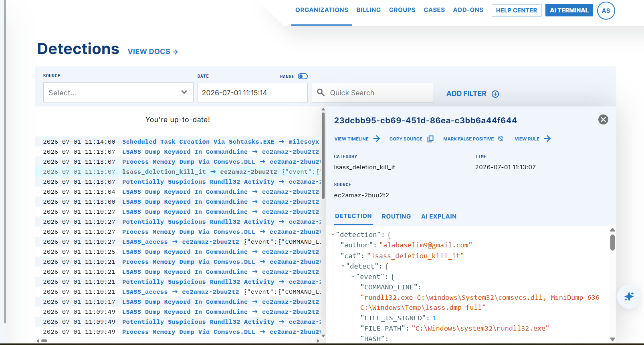The width and height of the screenshot is (644, 345).
Task: Click the Quick Search magnifier icon
Action: tap(321, 92)
